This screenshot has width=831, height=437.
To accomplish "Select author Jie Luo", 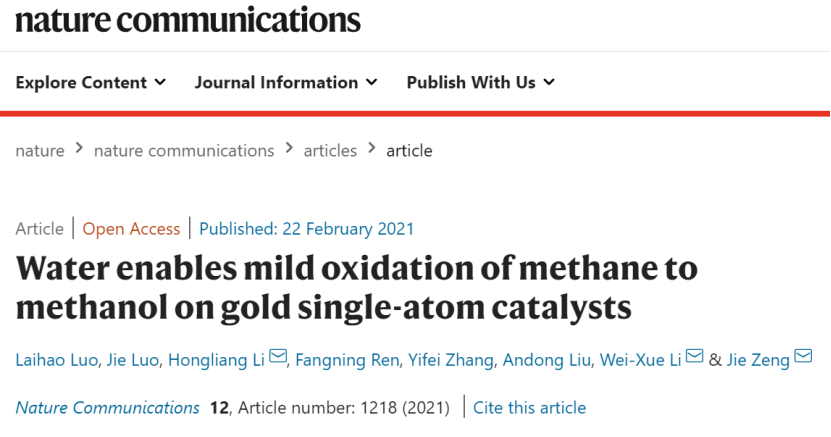I will (132, 360).
